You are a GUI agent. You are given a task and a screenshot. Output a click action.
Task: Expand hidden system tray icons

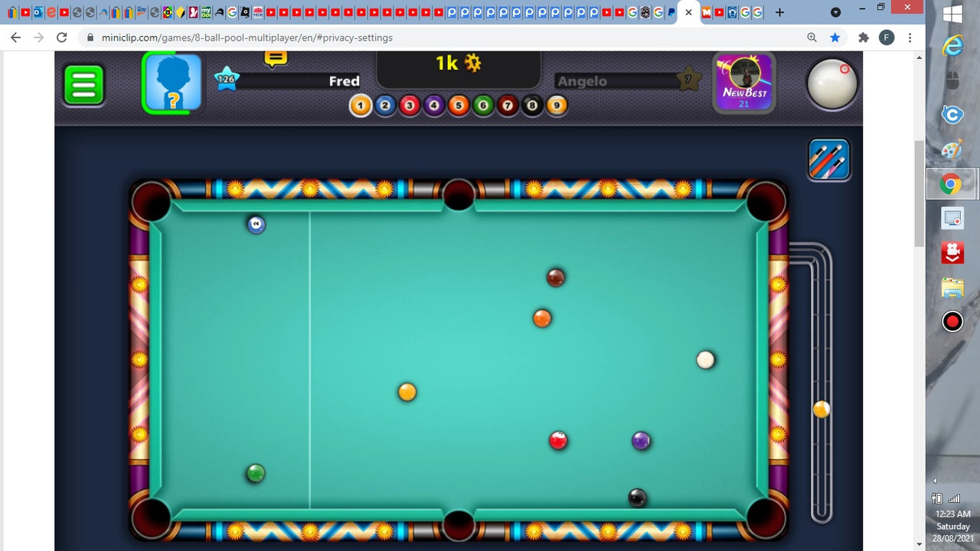[935, 481]
